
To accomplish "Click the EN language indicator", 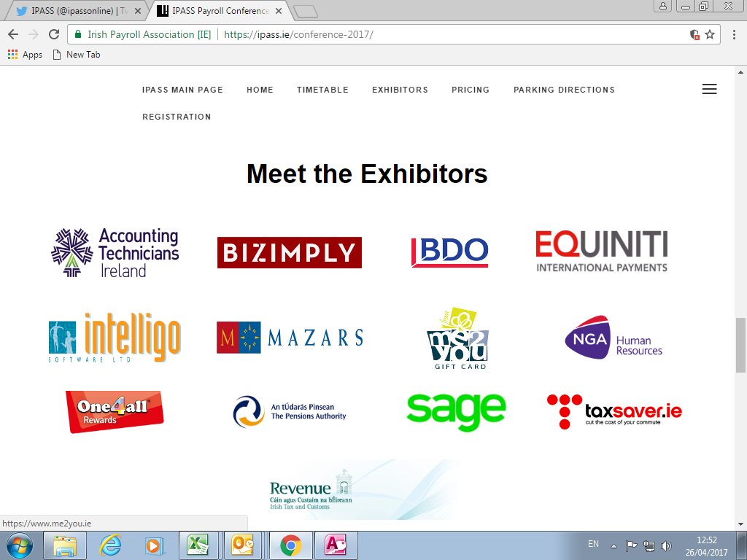I will 593,544.
